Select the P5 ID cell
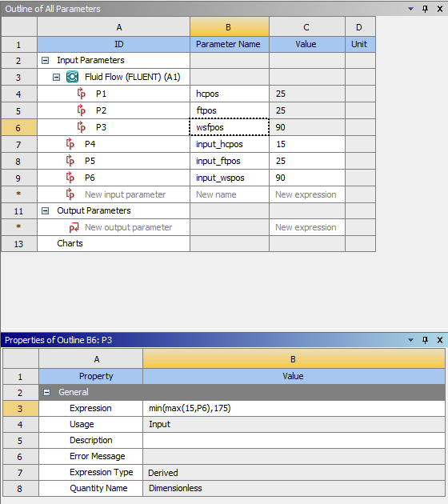Viewport: 448px width, 504px height. [x=114, y=161]
